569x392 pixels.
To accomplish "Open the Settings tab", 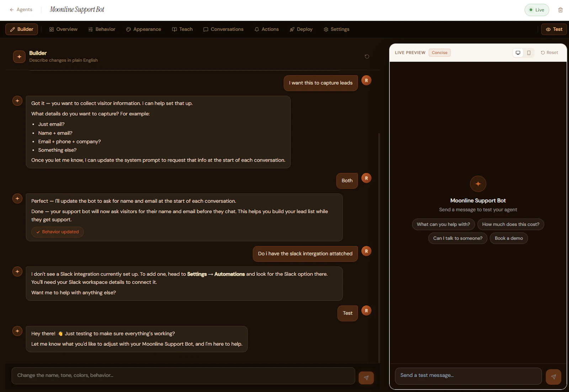I will (336, 29).
